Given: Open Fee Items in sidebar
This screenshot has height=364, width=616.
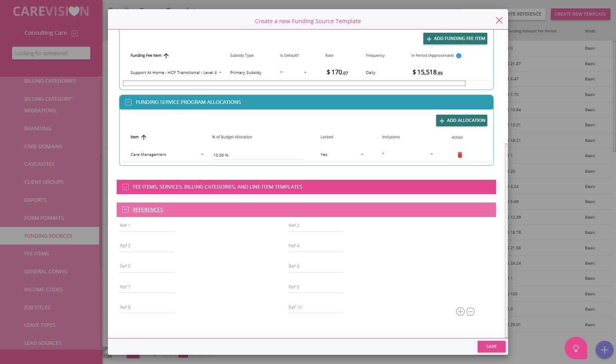Looking at the screenshot, I should 36,254.
